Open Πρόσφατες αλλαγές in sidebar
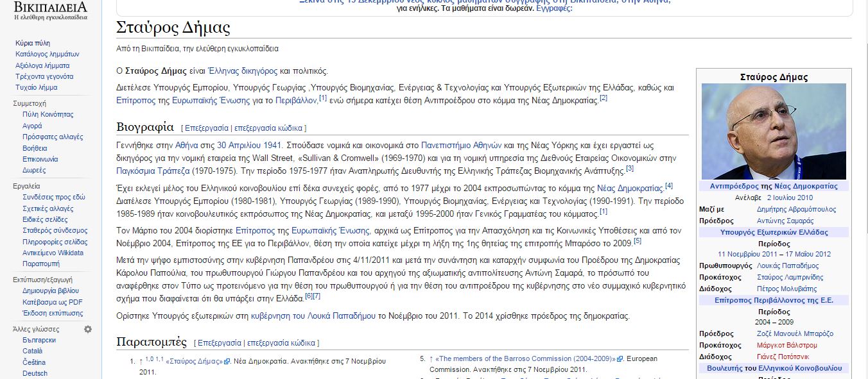 point(53,137)
